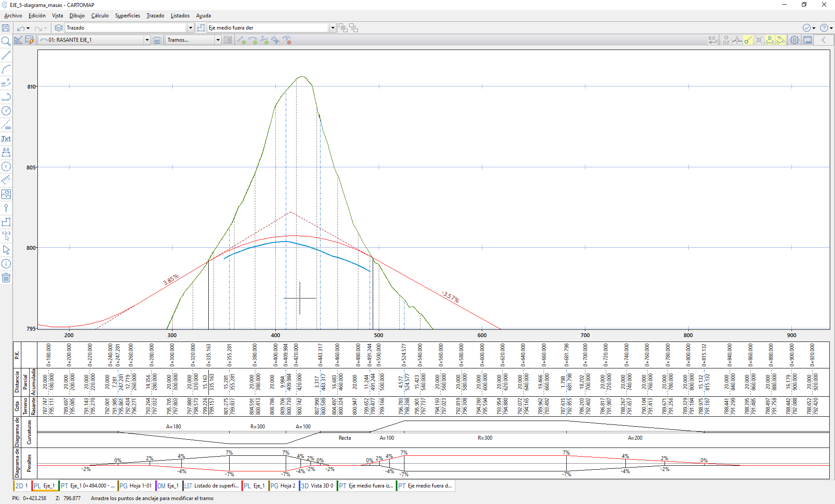Click the info tool in left sidebar

(6, 264)
